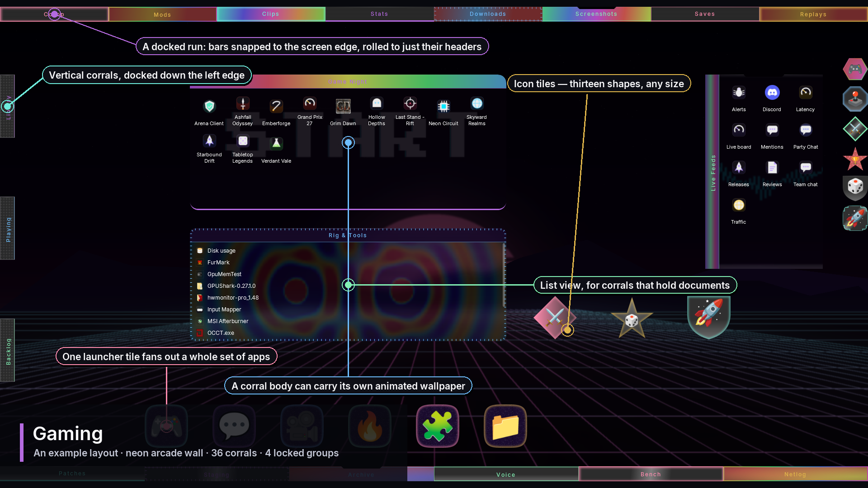Expand the Playing vertical corral
Screen dimensions: 868x488
pos(8,228)
